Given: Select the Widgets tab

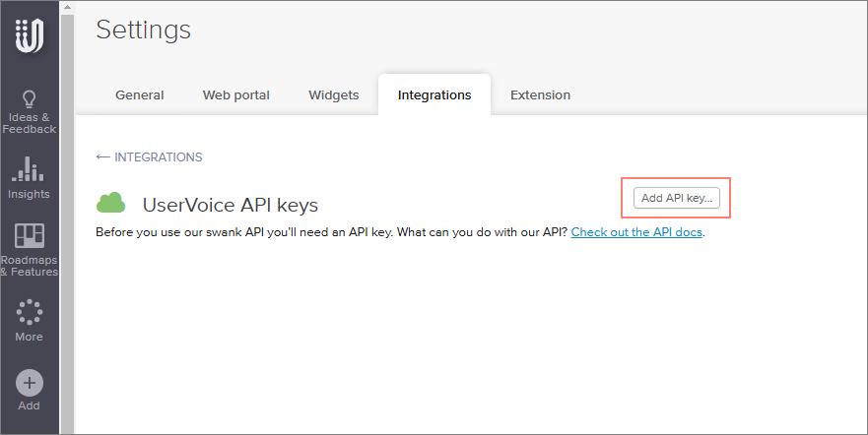Looking at the screenshot, I should pyautogui.click(x=333, y=95).
